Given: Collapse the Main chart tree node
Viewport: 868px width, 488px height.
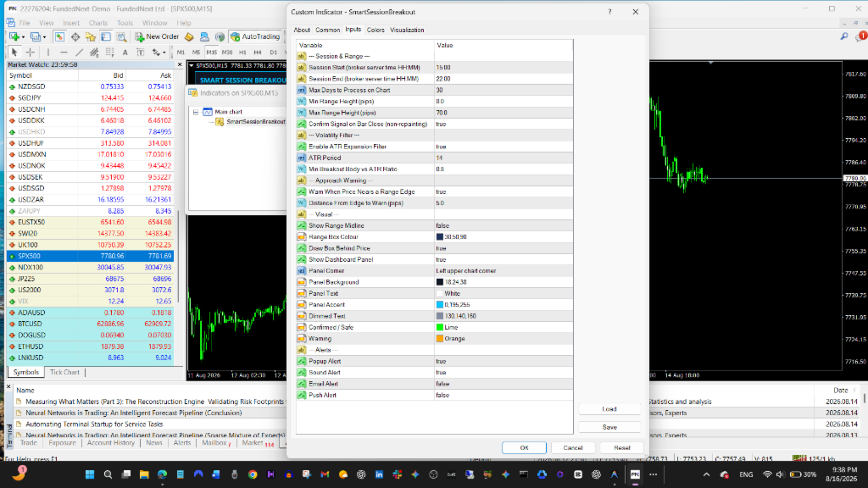Looking at the screenshot, I should [196, 112].
